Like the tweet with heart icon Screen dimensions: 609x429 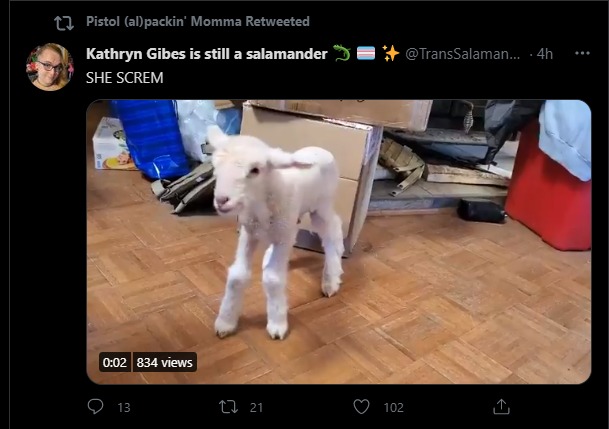[361, 407]
